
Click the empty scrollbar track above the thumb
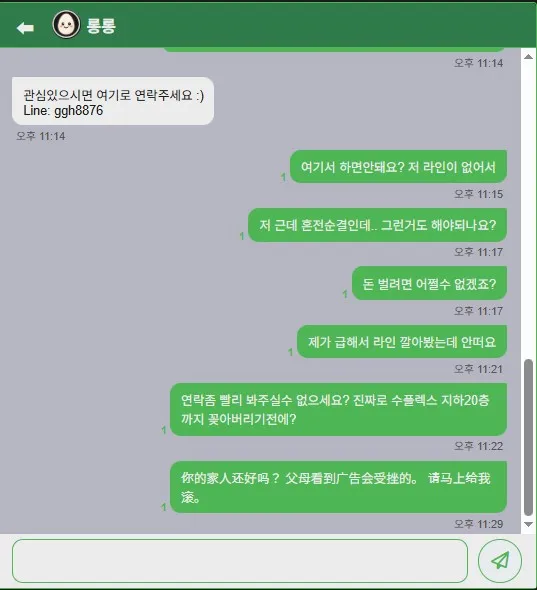click(528, 209)
